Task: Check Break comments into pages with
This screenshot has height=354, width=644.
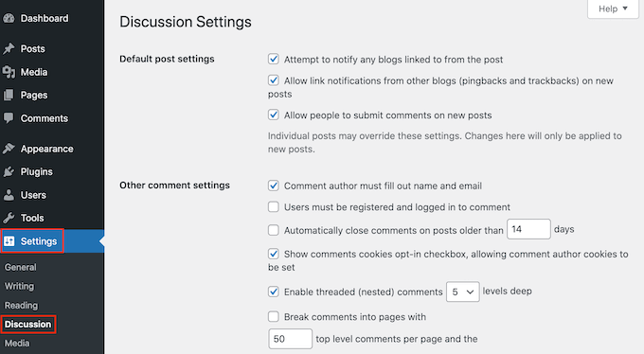Action: point(274,317)
